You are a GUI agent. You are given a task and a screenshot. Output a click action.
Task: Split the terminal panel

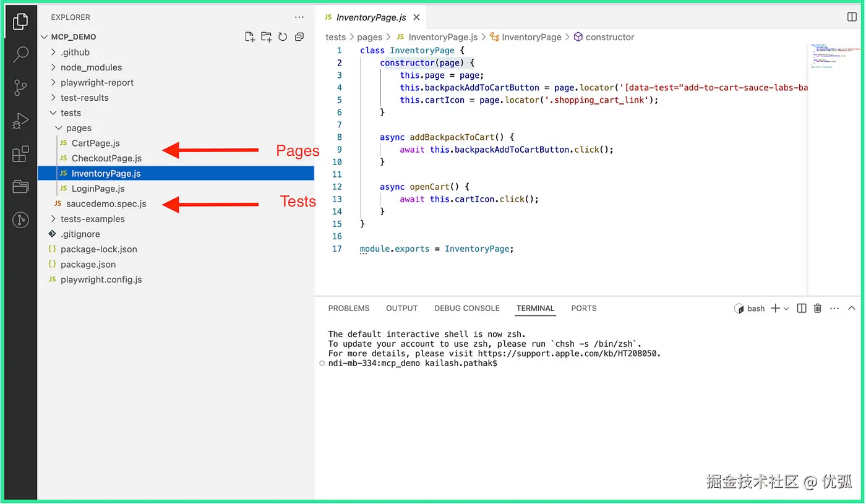(x=802, y=308)
